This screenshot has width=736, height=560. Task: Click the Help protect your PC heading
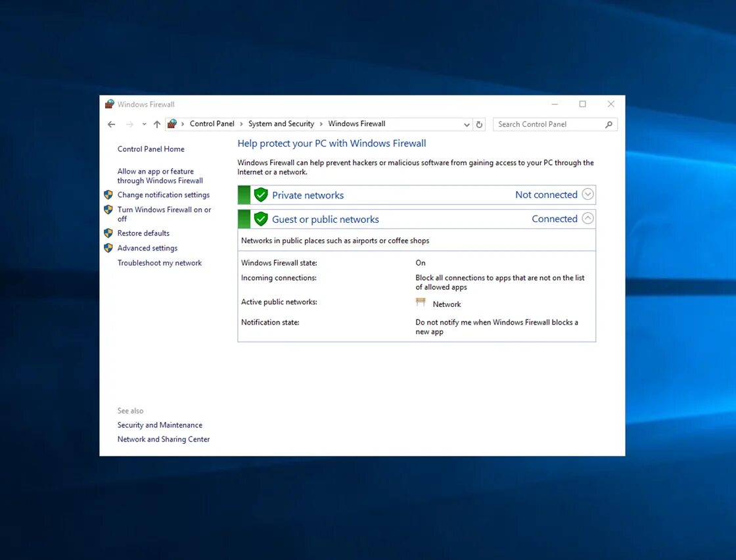332,143
